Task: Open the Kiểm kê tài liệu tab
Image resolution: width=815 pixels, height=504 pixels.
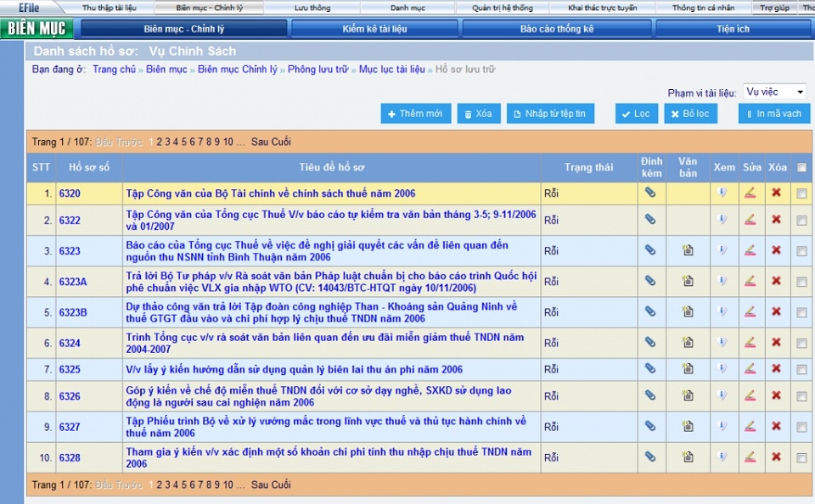Action: (374, 29)
